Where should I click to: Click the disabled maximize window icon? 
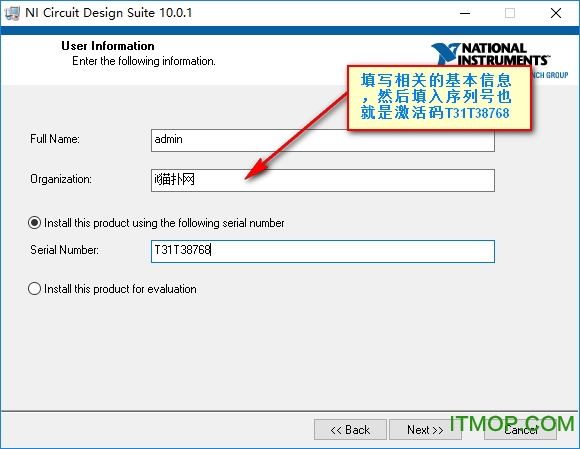[x=510, y=13]
